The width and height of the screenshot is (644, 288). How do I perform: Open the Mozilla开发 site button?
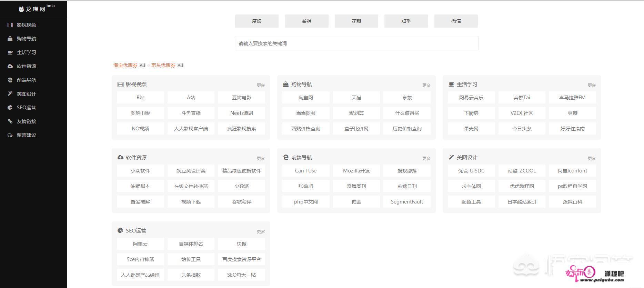click(356, 171)
